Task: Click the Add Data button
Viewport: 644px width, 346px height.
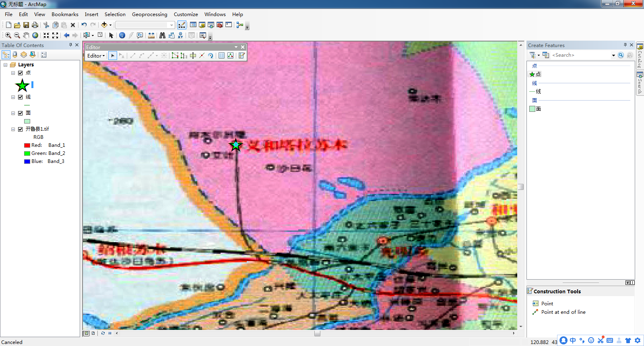Action: [104, 25]
